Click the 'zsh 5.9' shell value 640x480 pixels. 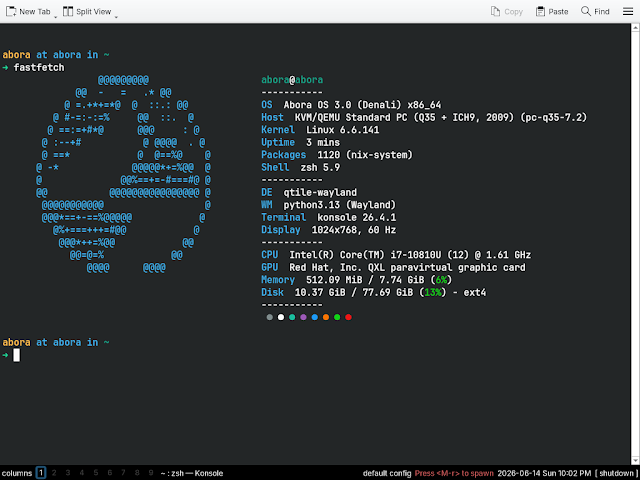coord(320,167)
